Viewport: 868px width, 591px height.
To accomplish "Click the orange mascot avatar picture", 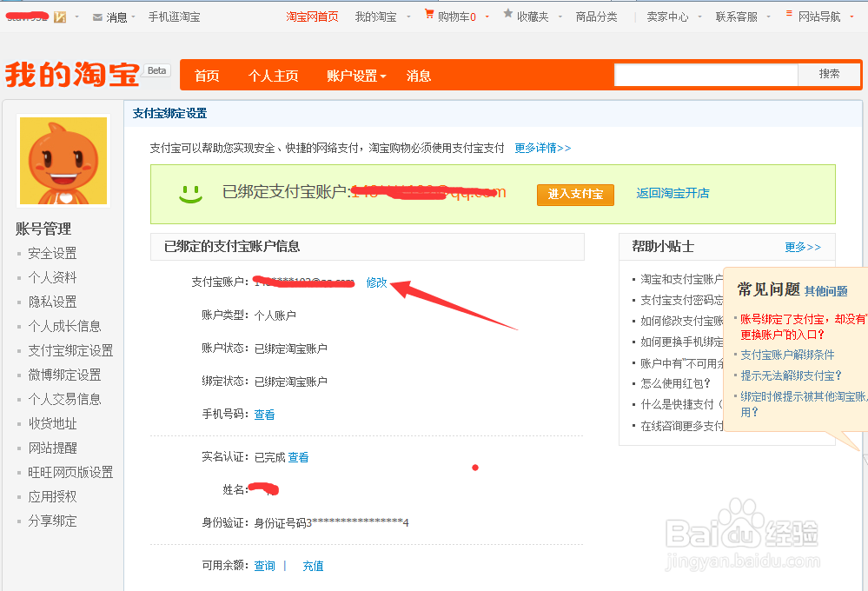I will [63, 161].
